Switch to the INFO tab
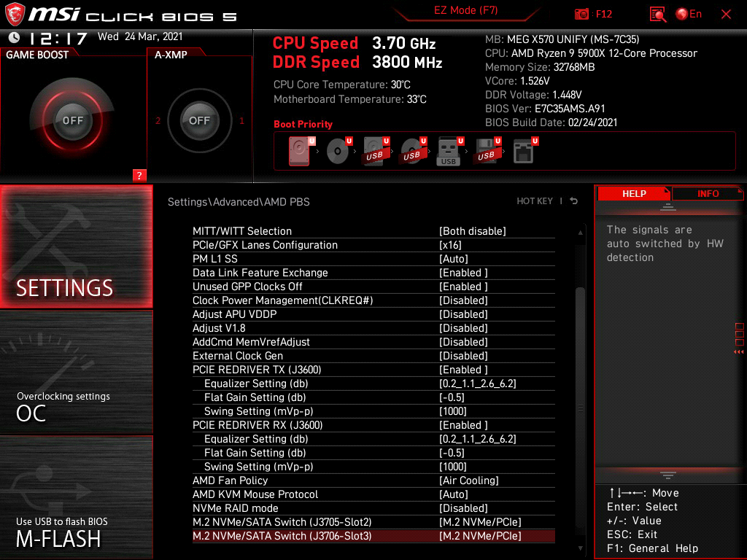Viewport: 747px width, 560px height. tap(708, 193)
